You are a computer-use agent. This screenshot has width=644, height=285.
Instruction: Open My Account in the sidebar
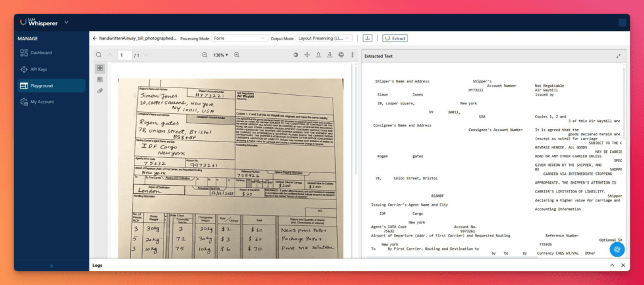[x=42, y=102]
